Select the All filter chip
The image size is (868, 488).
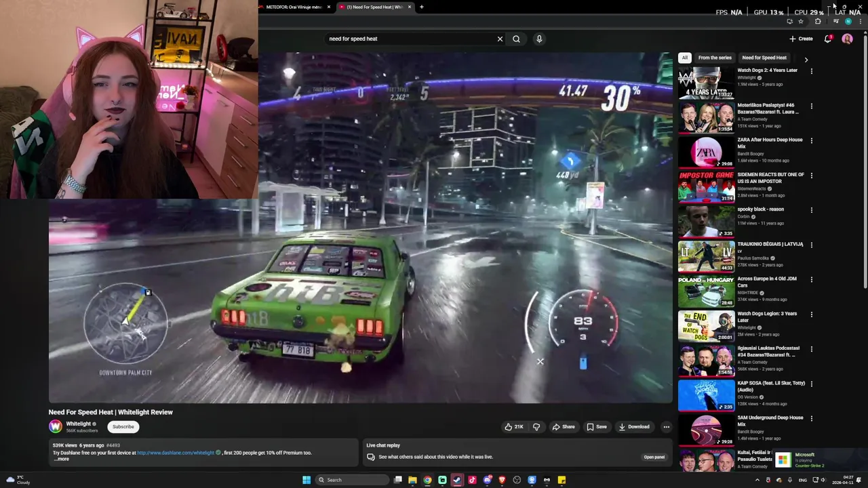click(685, 58)
